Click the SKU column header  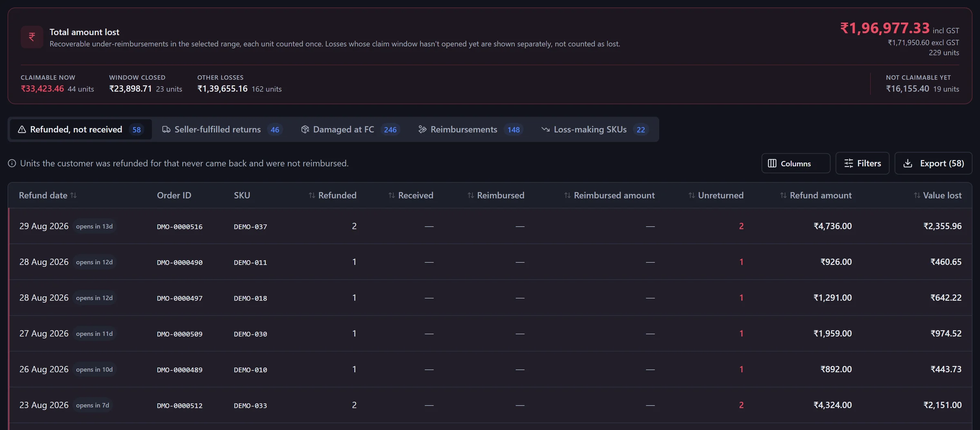point(242,195)
